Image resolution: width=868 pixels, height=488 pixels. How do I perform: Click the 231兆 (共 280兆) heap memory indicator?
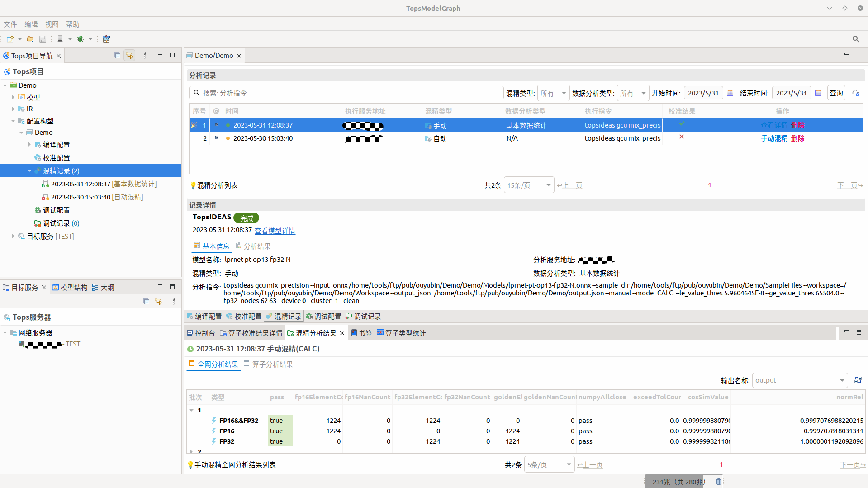(679, 482)
